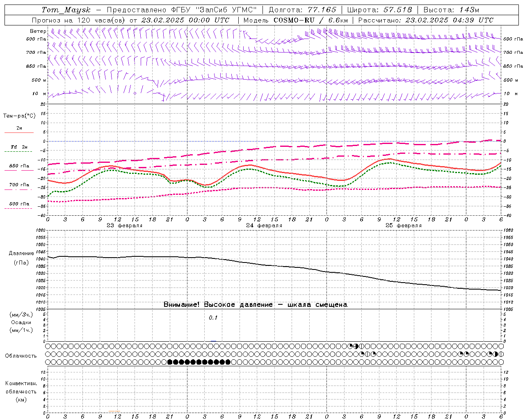Select the text 'Предоставлено ФГБУ "ЗапСиб УГМС"'

tap(182, 10)
